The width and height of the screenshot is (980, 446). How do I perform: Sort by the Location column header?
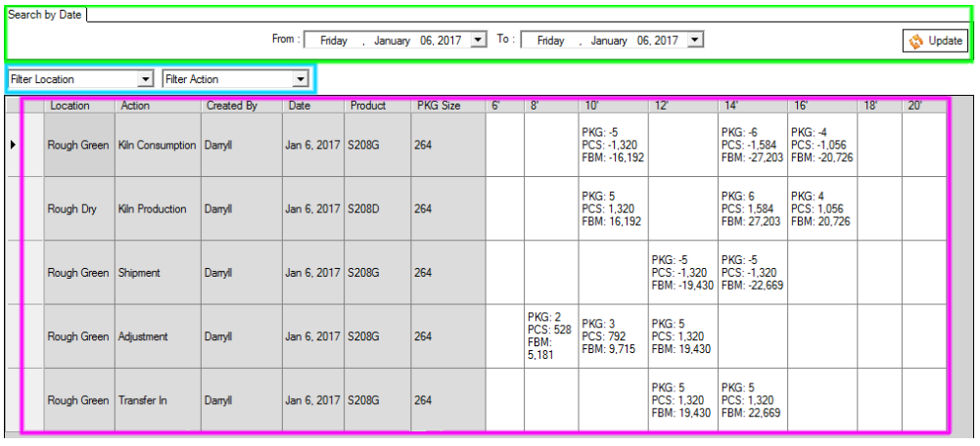coord(79,106)
